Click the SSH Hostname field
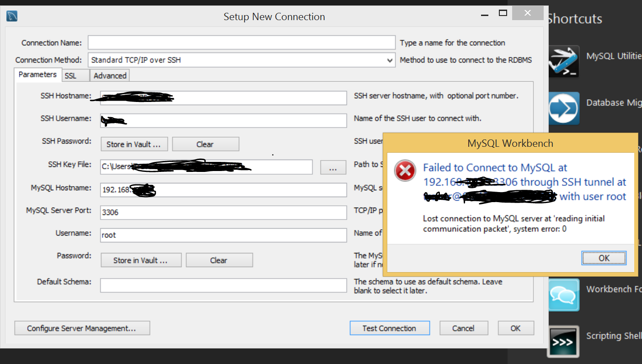This screenshot has height=364, width=642. (x=224, y=98)
